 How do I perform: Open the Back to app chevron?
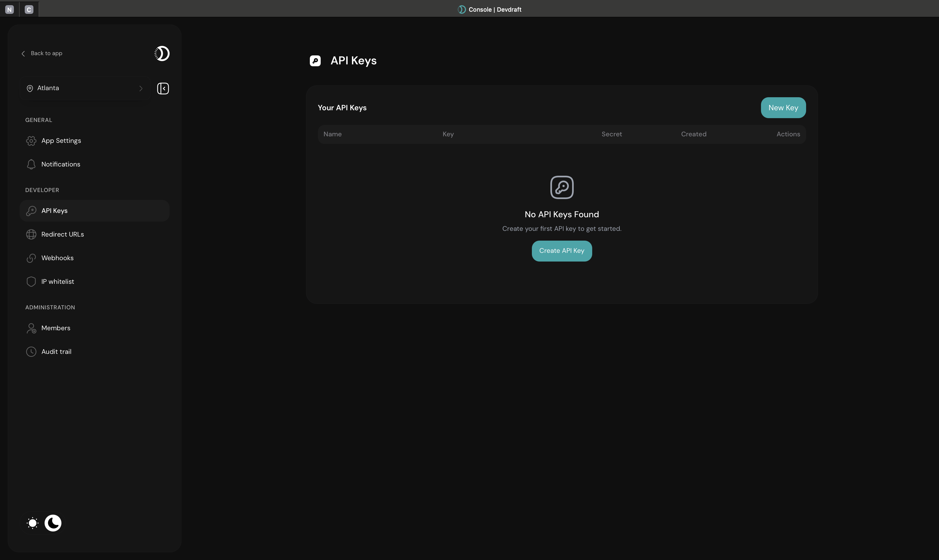[23, 53]
